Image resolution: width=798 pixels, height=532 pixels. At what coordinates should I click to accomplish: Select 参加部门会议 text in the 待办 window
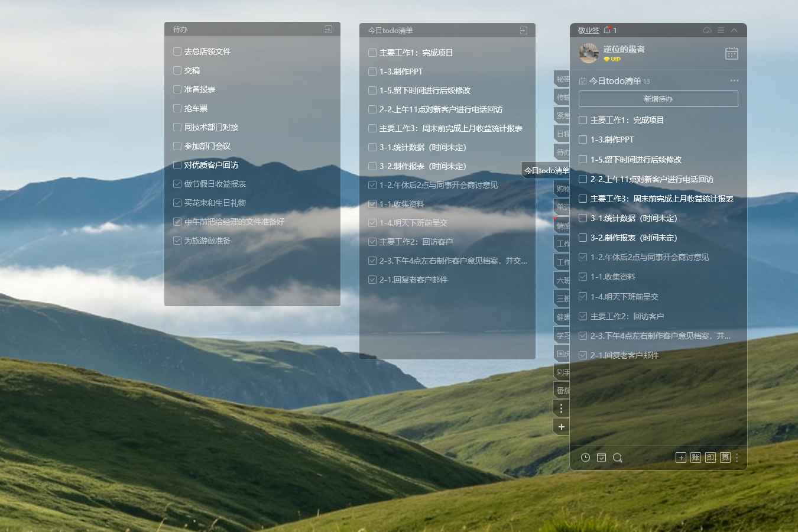tap(207, 146)
